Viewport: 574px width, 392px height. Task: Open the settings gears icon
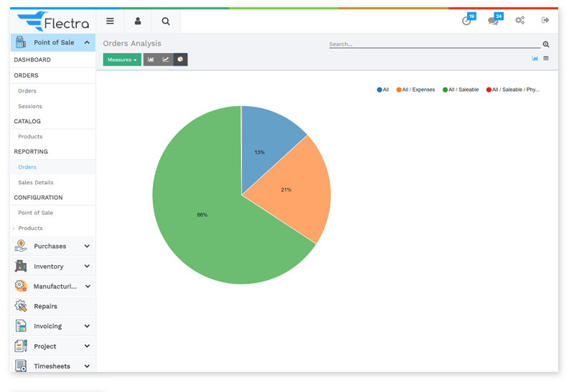pos(520,21)
